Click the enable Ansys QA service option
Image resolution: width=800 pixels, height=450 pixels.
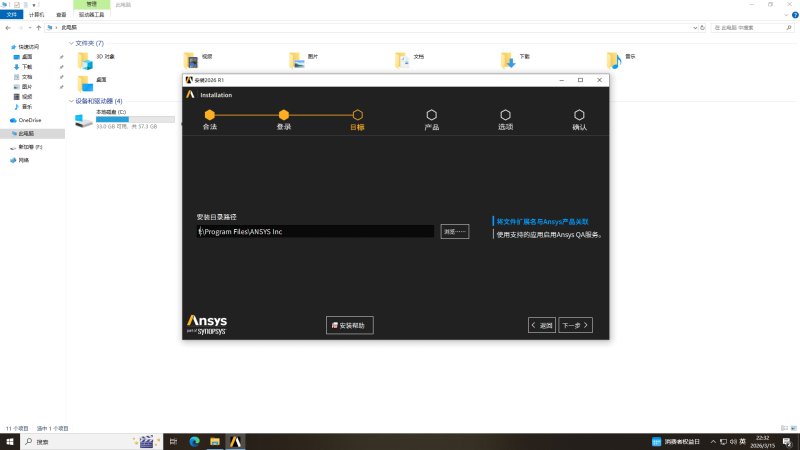point(550,235)
